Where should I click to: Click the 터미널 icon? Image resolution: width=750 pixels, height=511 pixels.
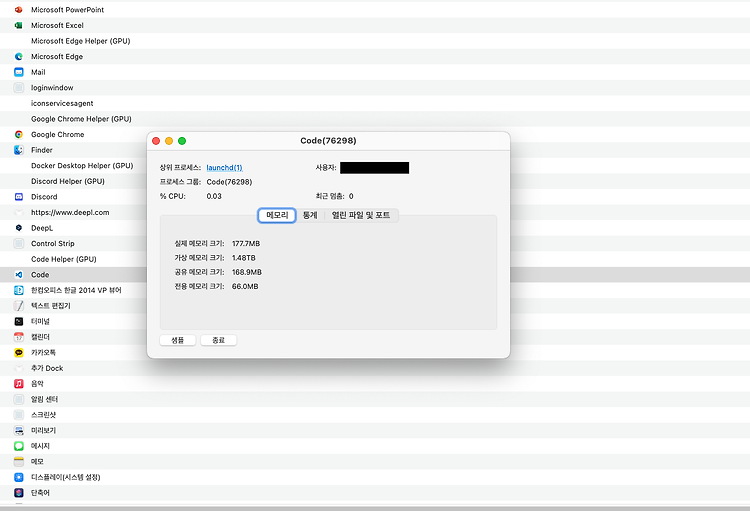click(x=19, y=321)
